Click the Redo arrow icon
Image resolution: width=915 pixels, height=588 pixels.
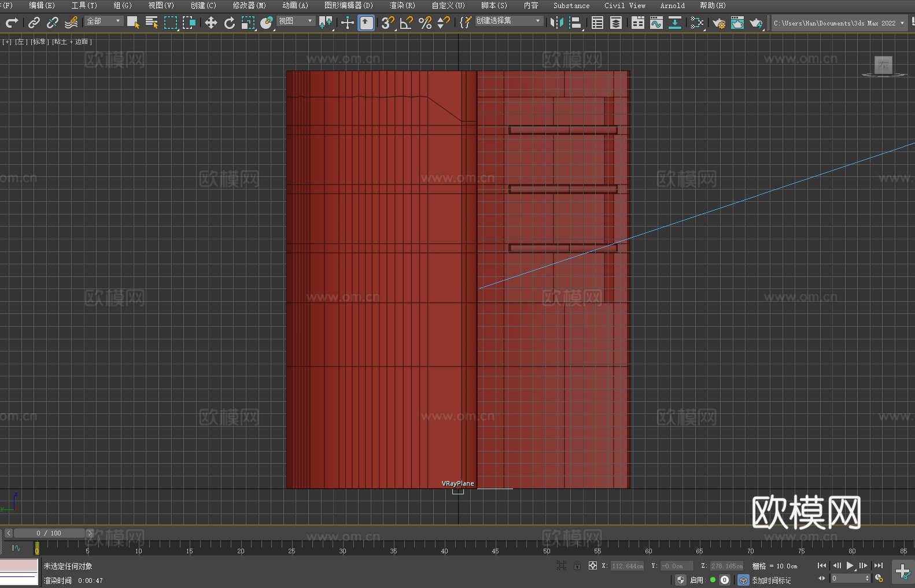pos(12,23)
